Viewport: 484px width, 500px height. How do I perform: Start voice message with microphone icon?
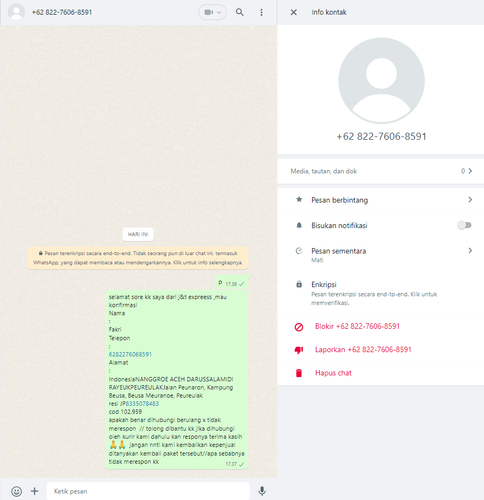[x=262, y=491]
